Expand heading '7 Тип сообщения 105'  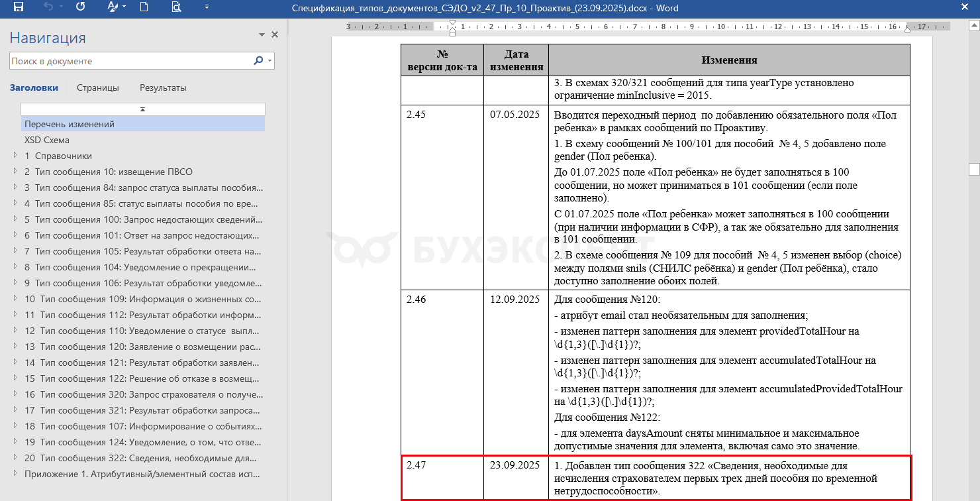point(15,251)
